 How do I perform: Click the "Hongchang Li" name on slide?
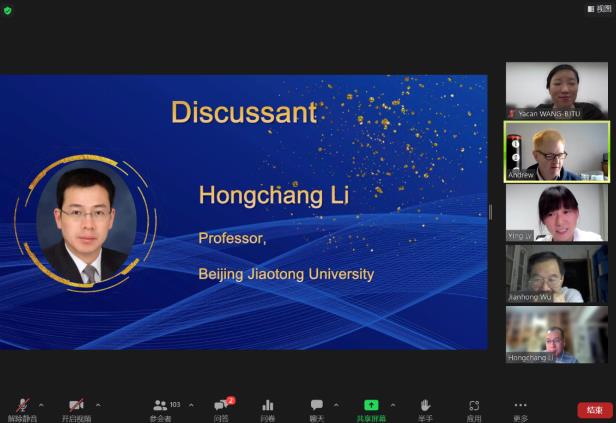point(274,195)
